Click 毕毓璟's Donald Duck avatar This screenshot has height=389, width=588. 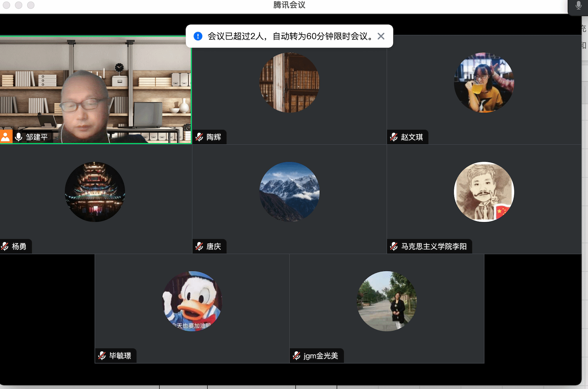pos(192,301)
